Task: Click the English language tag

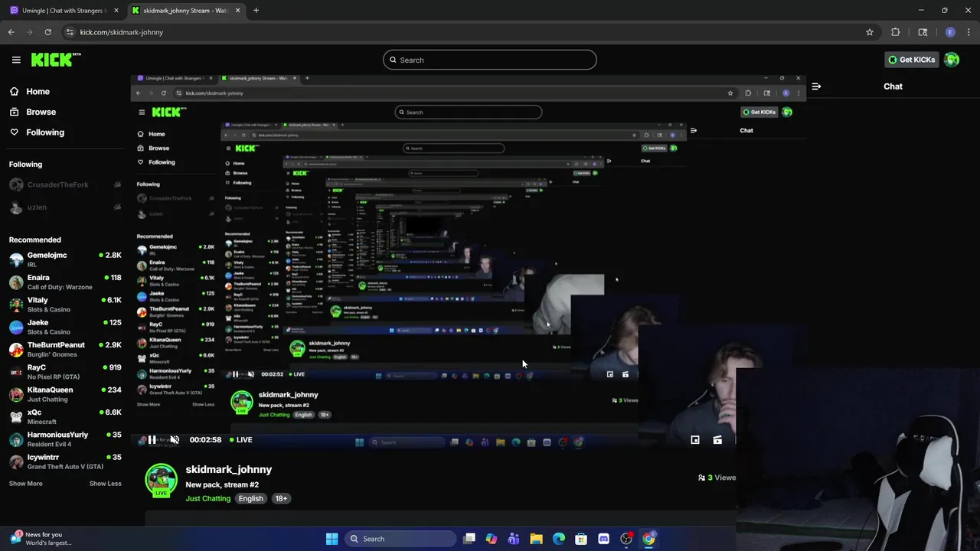Action: 250,498
